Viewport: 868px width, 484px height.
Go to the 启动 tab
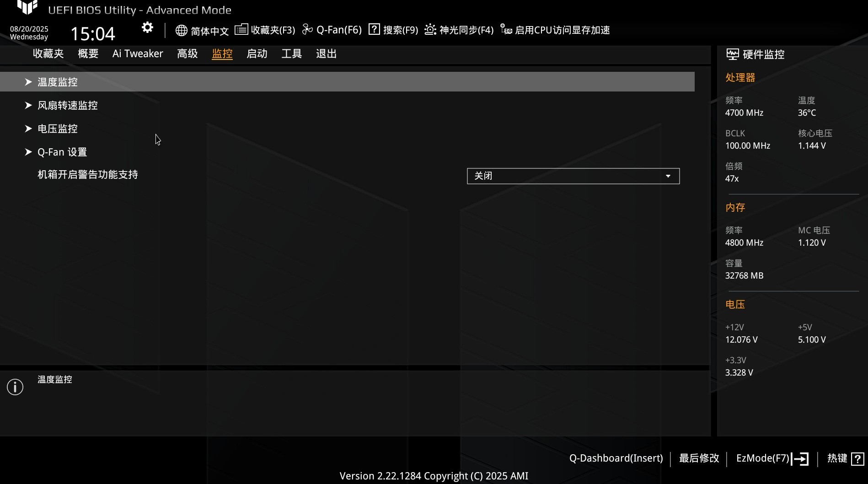(x=257, y=54)
